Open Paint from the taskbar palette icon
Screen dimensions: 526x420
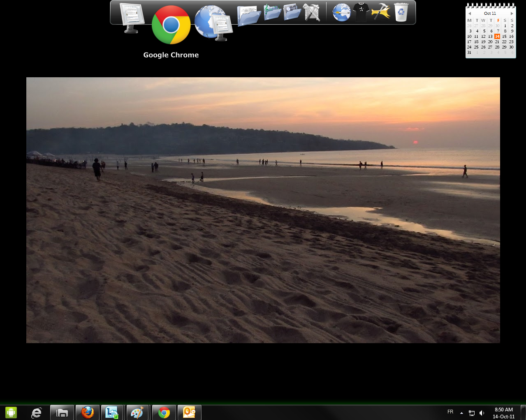tap(137, 412)
